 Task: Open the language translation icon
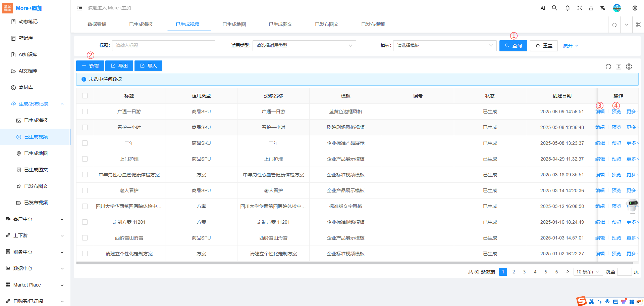coord(603,8)
